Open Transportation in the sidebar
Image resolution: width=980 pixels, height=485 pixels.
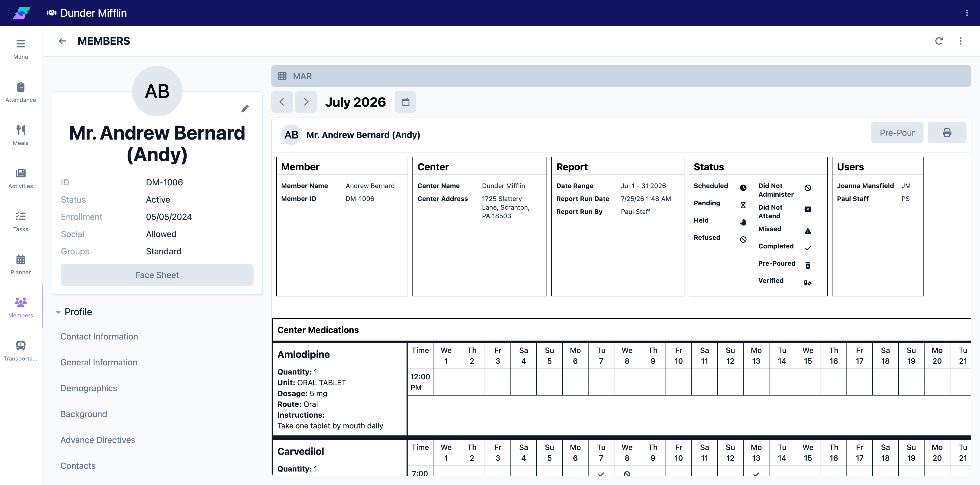20,350
